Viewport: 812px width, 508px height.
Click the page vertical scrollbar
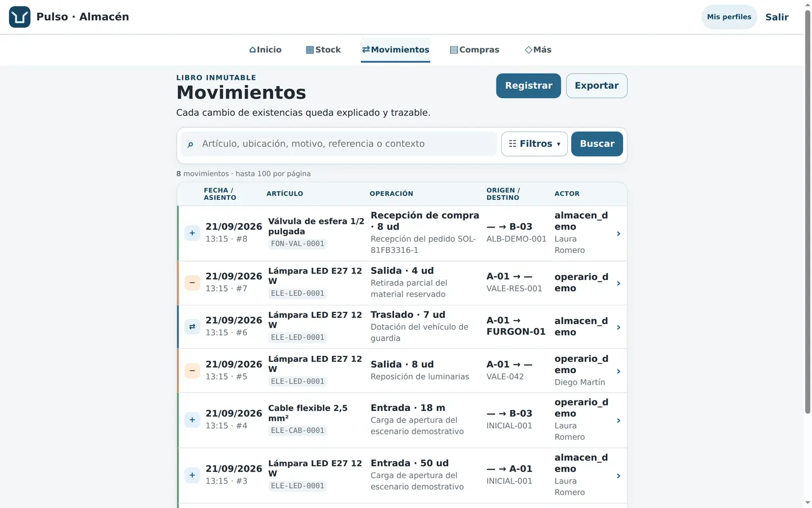click(808, 211)
